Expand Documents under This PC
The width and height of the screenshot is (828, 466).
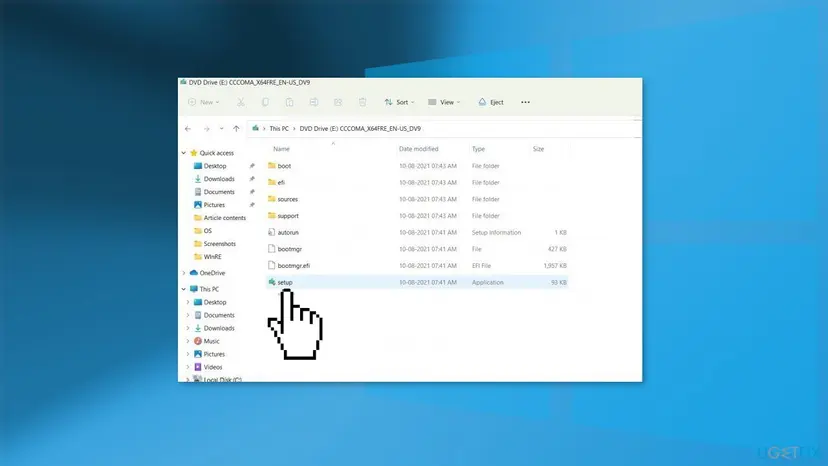point(188,315)
